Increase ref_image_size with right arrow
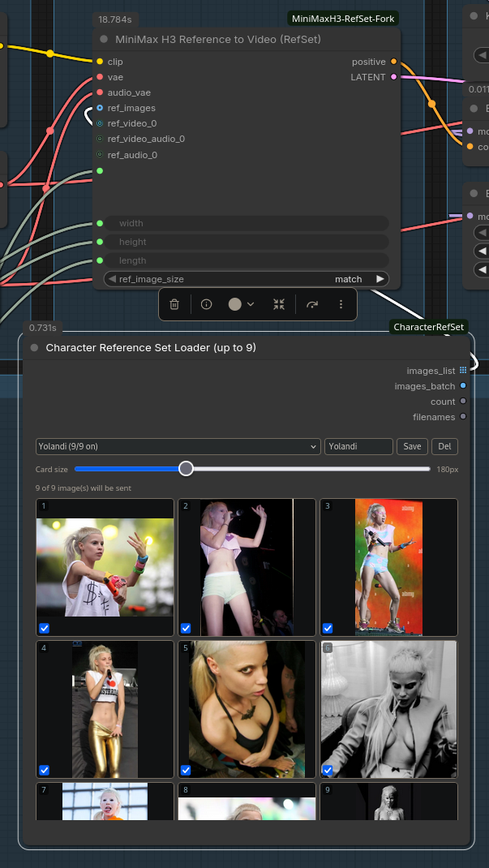 point(380,279)
